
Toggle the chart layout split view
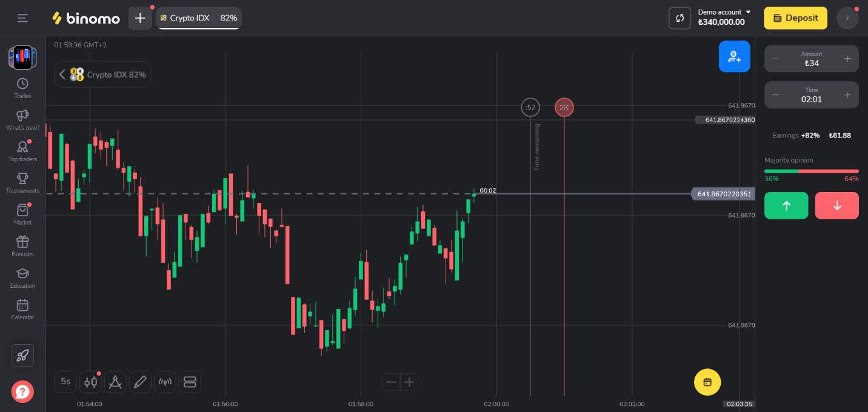(190, 382)
